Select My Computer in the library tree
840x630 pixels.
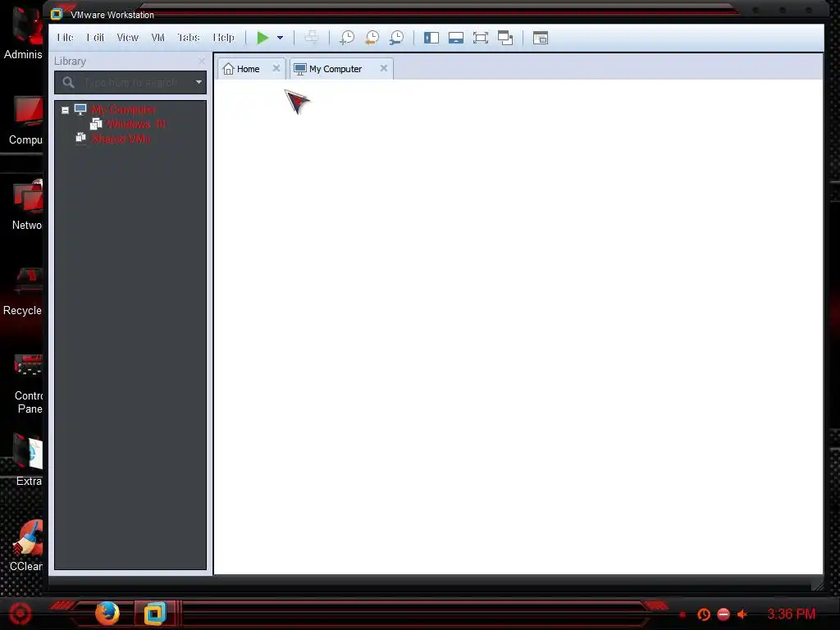[124, 109]
